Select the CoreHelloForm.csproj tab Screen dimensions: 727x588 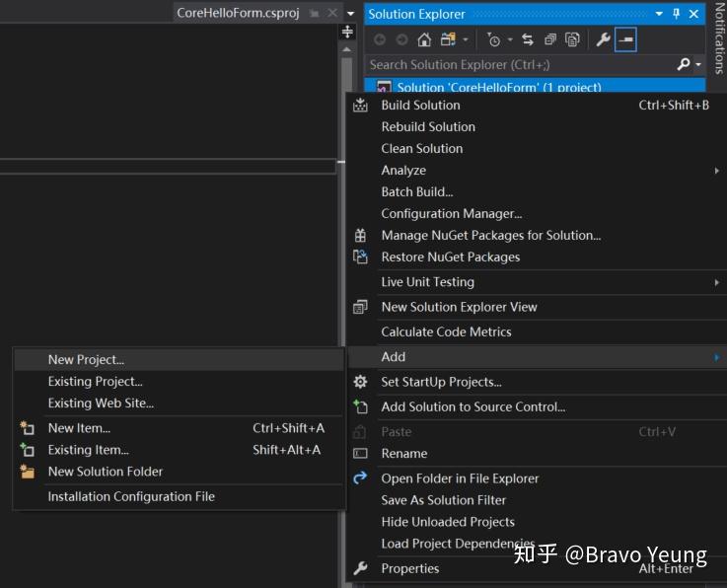[238, 13]
